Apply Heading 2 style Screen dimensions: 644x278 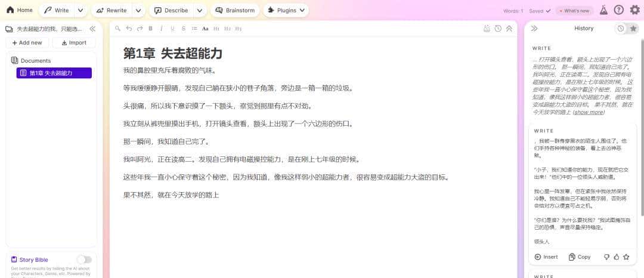(228, 28)
